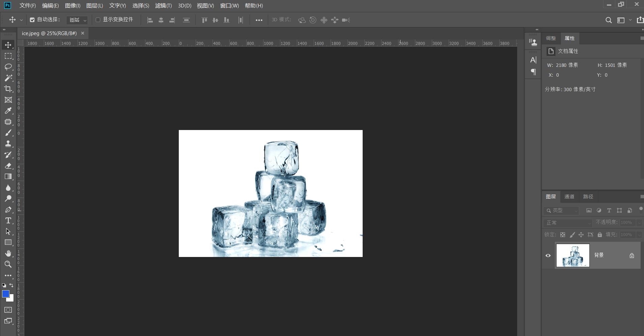Select the Brush tool
Image resolution: width=644 pixels, height=336 pixels.
coord(8,133)
